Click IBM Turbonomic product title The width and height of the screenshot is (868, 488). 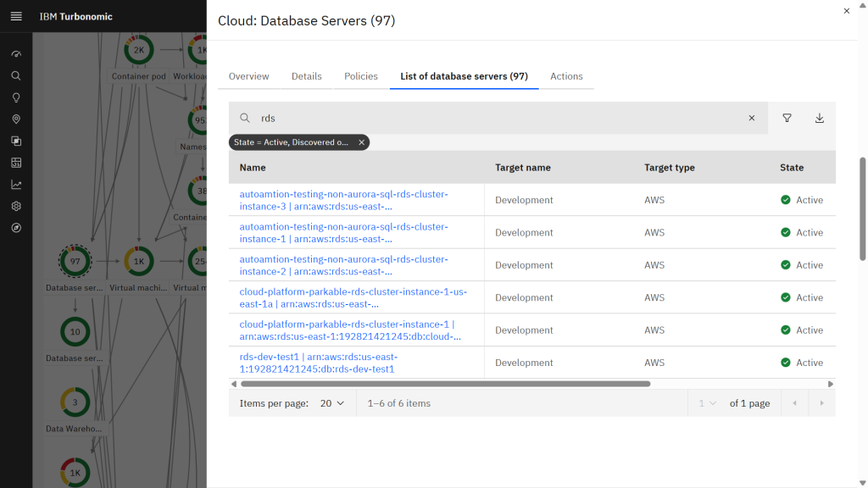pos(75,17)
